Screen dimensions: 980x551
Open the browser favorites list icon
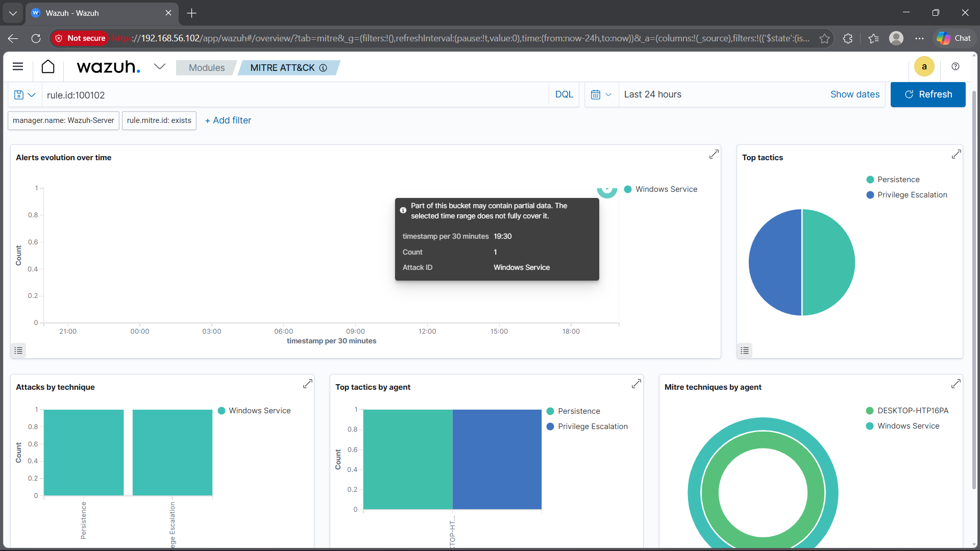point(873,38)
